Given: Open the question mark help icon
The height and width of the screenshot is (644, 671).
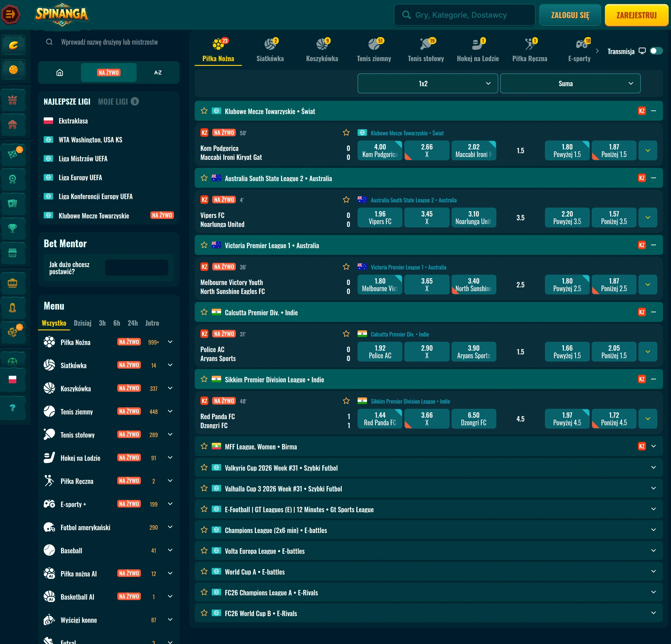Looking at the screenshot, I should [13, 408].
